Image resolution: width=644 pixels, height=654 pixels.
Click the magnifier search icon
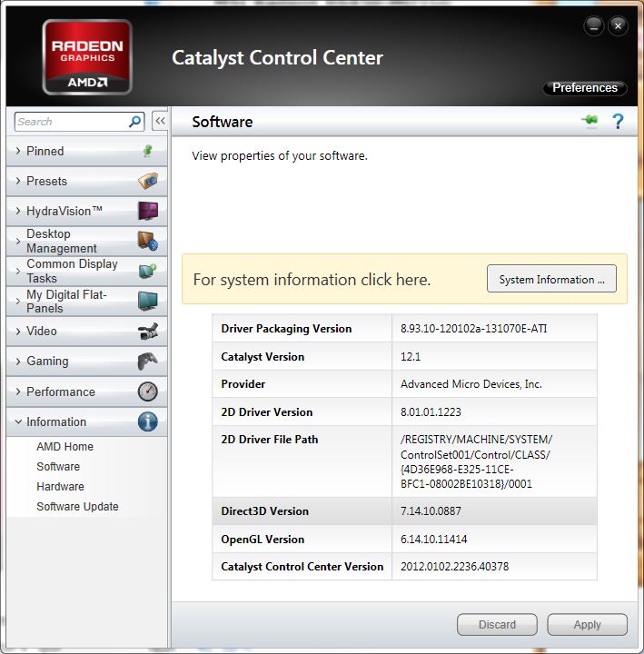click(x=134, y=122)
